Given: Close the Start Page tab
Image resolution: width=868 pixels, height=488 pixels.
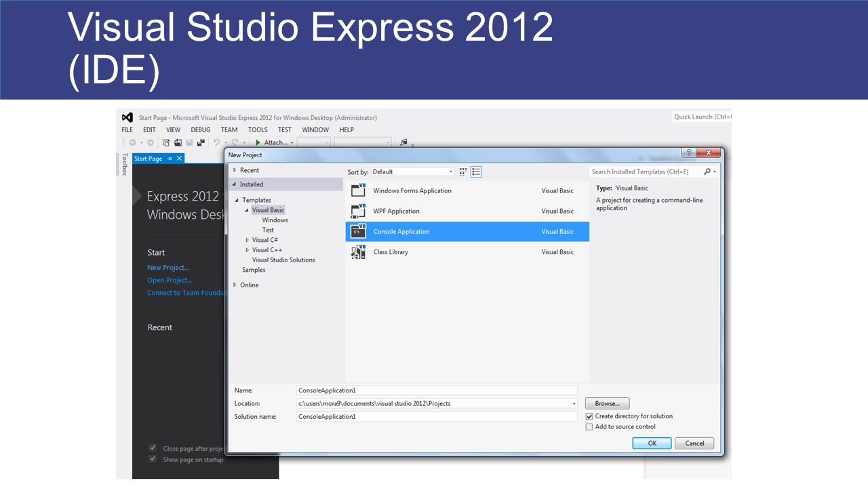Looking at the screenshot, I should pyautogui.click(x=179, y=159).
